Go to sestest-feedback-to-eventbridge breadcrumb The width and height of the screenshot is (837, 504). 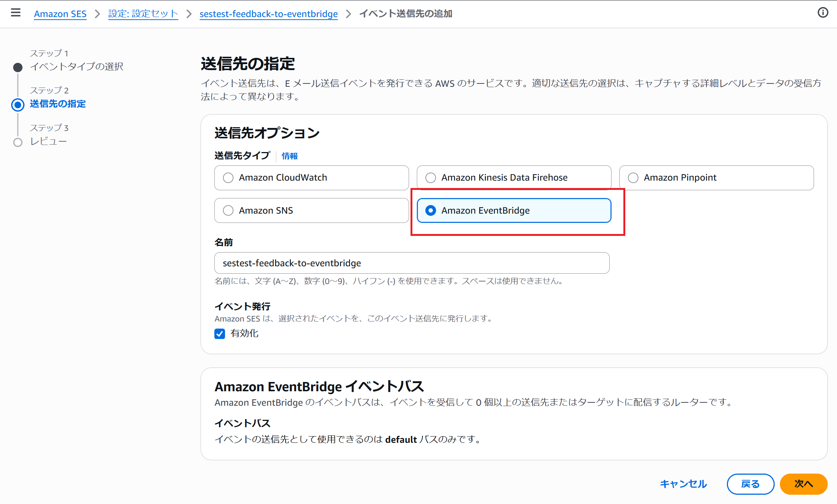click(x=268, y=14)
